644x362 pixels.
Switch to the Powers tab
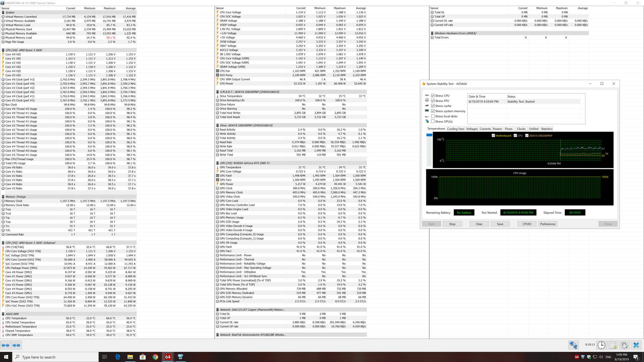pos(497,129)
